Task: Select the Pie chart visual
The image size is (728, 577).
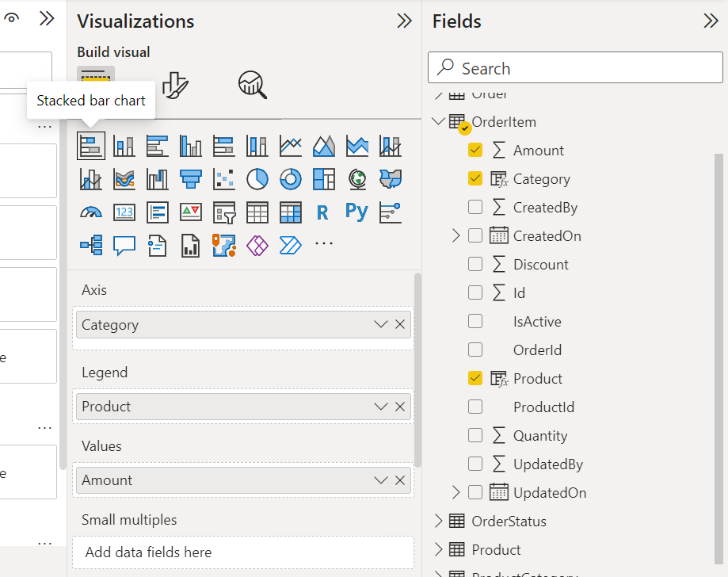Action: point(257,179)
